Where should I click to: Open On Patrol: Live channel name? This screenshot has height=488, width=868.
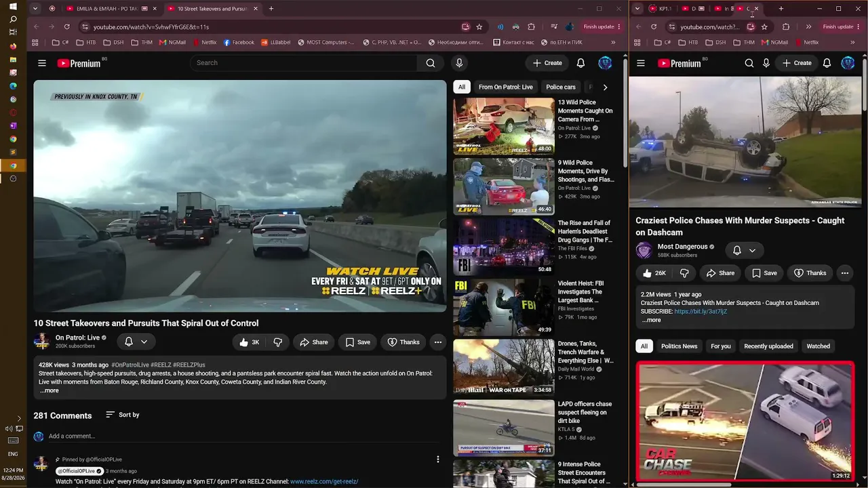point(77,338)
